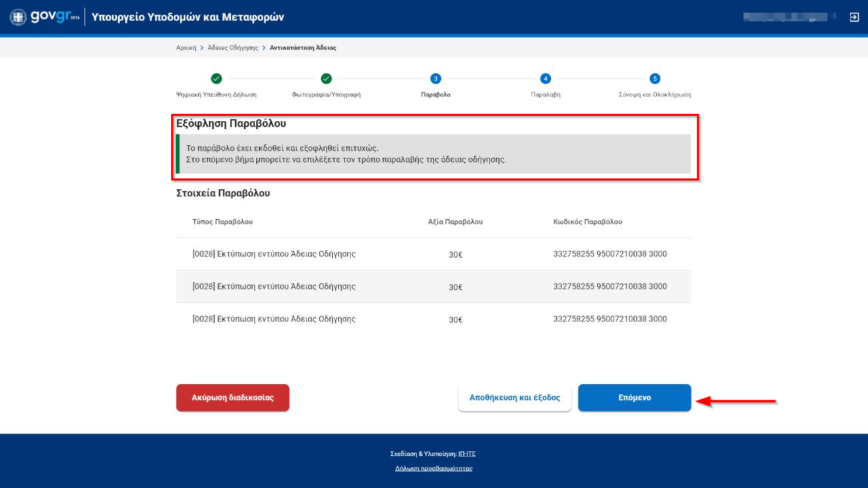Open Δήλωση προσβασιμότητας footer link
The height and width of the screenshot is (488, 868).
433,469
